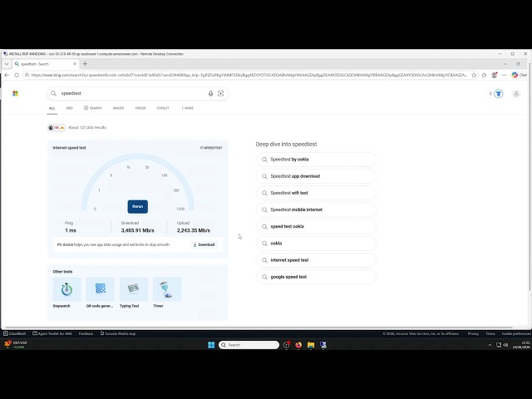Open the tab actions dropdown chevron
532x399 pixels.
coord(7,64)
